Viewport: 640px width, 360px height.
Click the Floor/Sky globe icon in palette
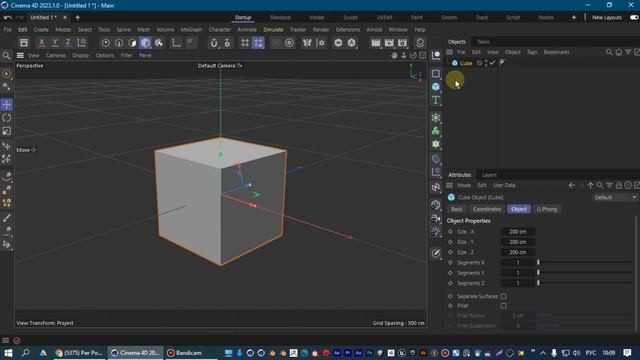pyautogui.click(x=436, y=205)
